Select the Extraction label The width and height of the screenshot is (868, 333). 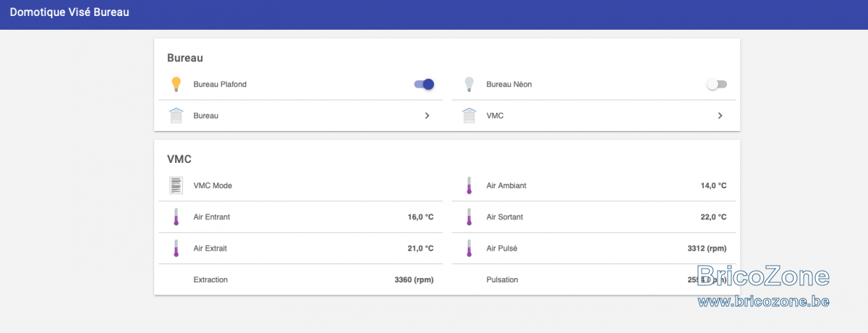pos(210,279)
